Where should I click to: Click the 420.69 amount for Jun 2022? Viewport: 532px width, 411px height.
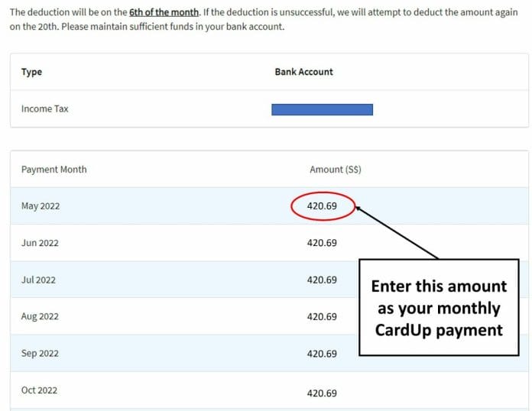pos(322,243)
